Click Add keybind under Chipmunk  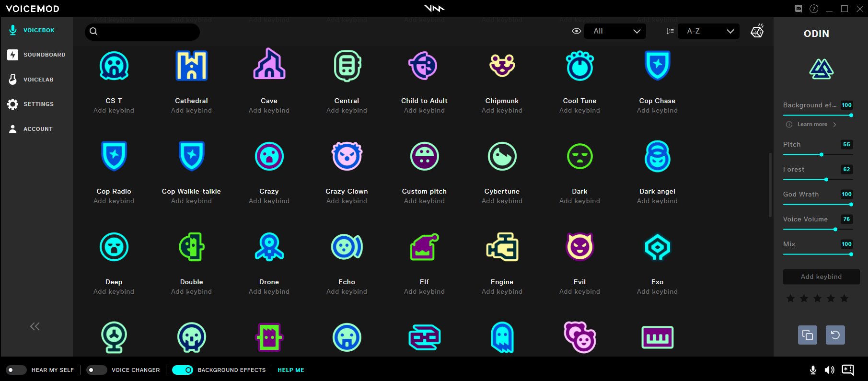(x=502, y=110)
